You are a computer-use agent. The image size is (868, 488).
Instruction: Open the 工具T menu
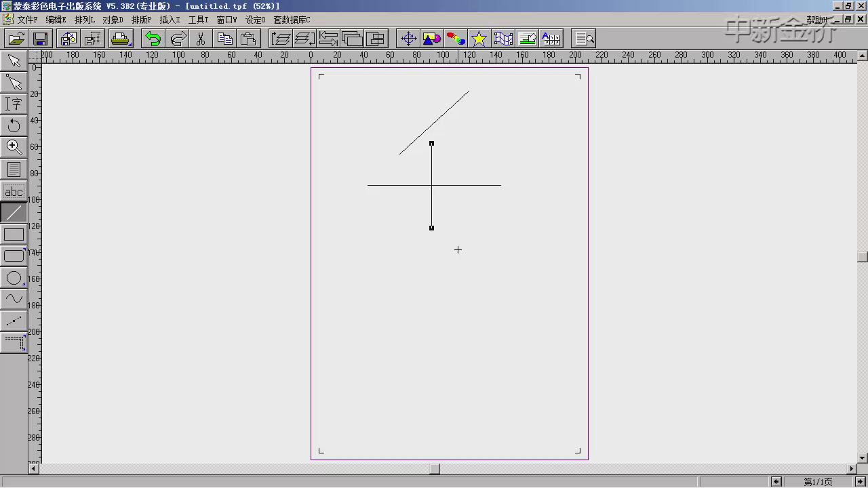[x=198, y=20]
